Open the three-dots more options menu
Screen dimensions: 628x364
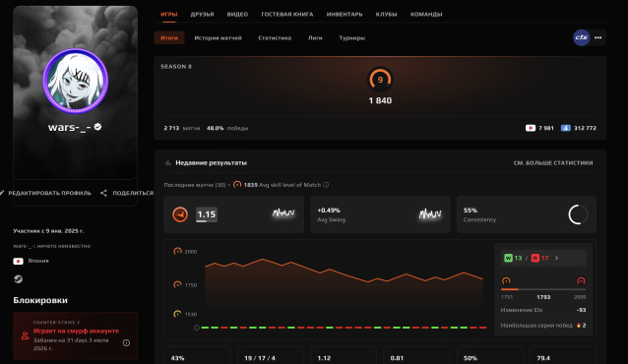pyautogui.click(x=597, y=37)
